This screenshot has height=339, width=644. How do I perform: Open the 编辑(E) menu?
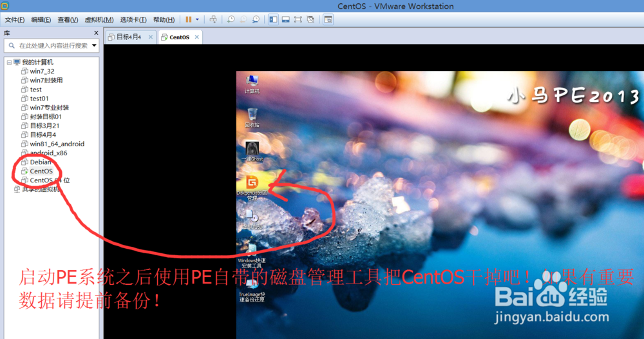[41, 20]
